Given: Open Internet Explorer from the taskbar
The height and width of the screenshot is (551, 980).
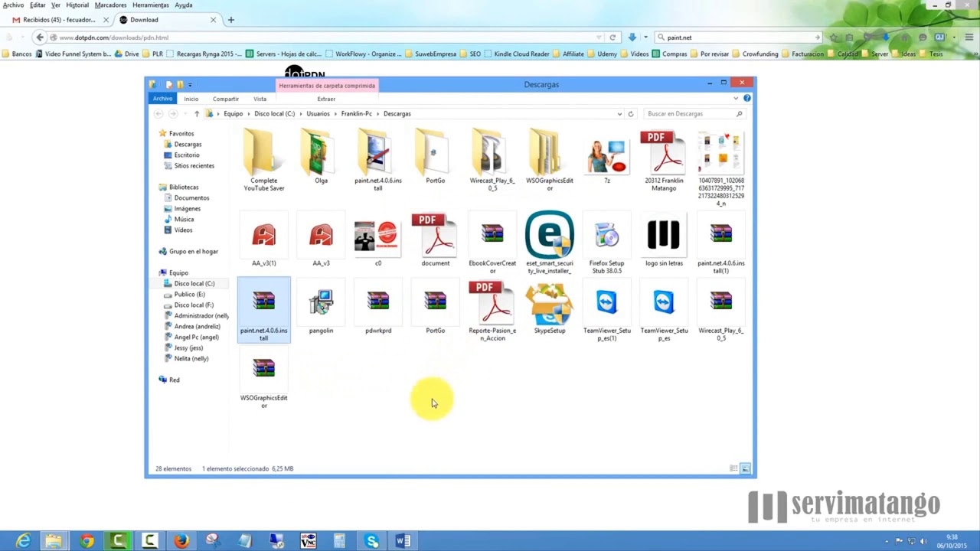Looking at the screenshot, I should [23, 541].
